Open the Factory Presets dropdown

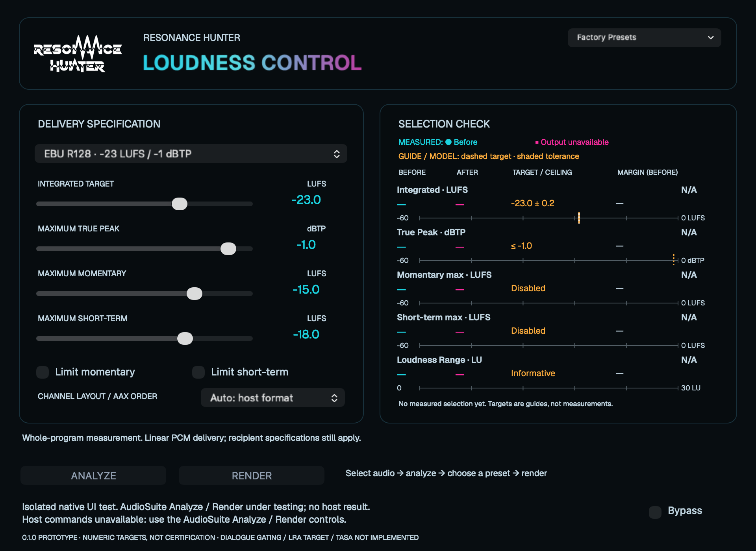coord(644,37)
